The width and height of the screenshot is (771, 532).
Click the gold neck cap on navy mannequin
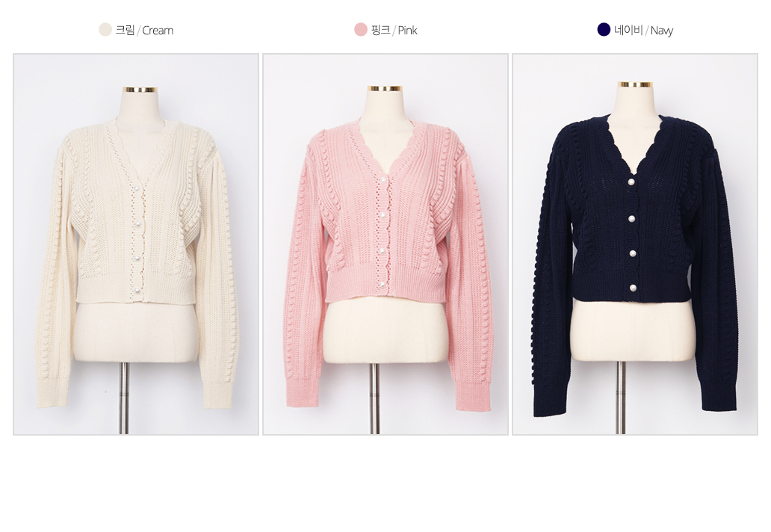point(635,84)
